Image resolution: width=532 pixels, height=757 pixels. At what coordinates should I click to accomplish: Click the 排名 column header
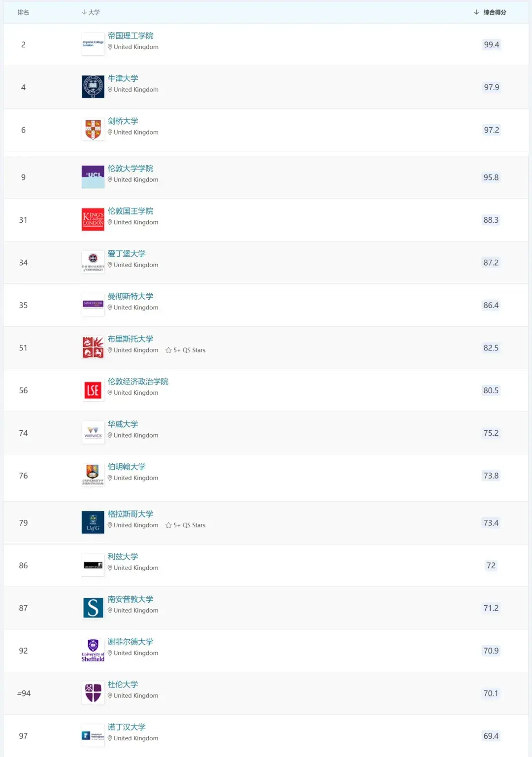(23, 12)
